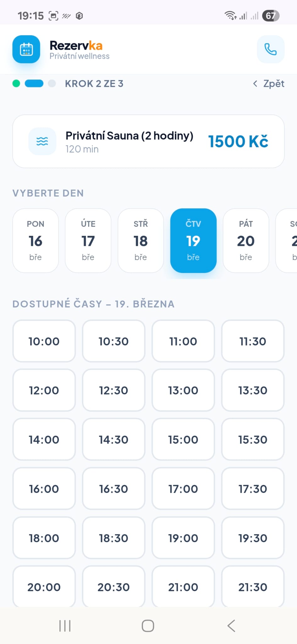This screenshot has height=644, width=297.
Task: Choose the 21:00 evening time slot
Action: (x=183, y=587)
